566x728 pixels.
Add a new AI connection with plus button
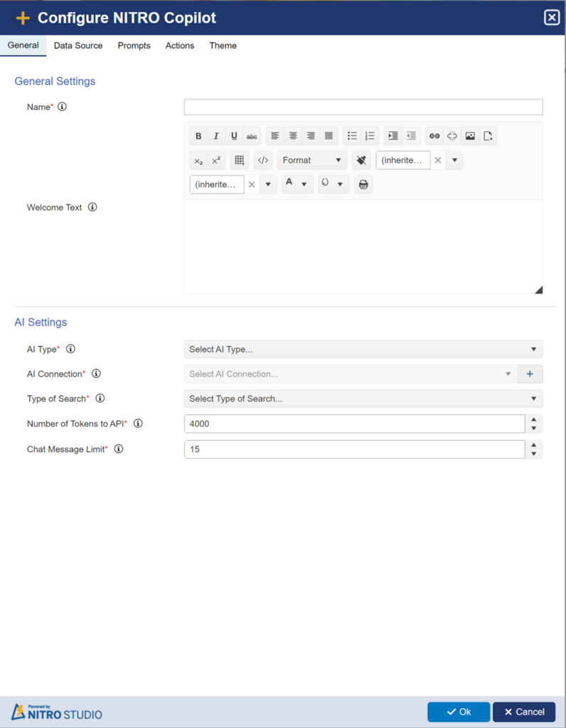click(530, 374)
